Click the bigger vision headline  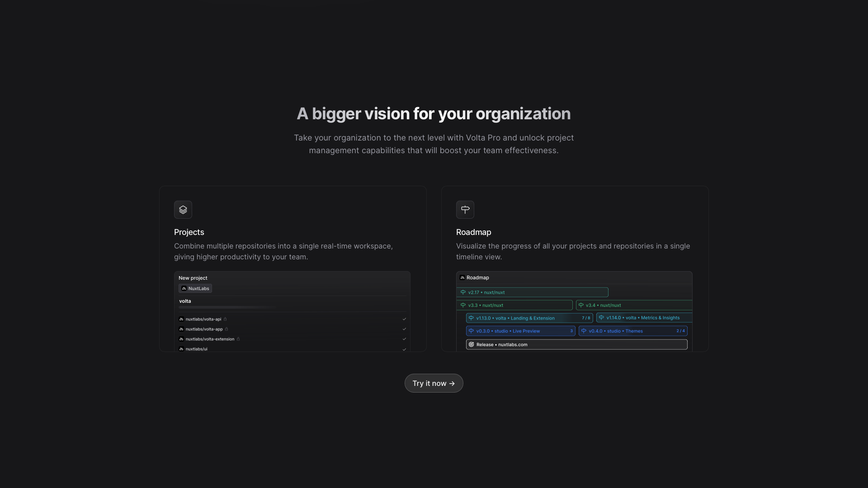[x=434, y=113]
